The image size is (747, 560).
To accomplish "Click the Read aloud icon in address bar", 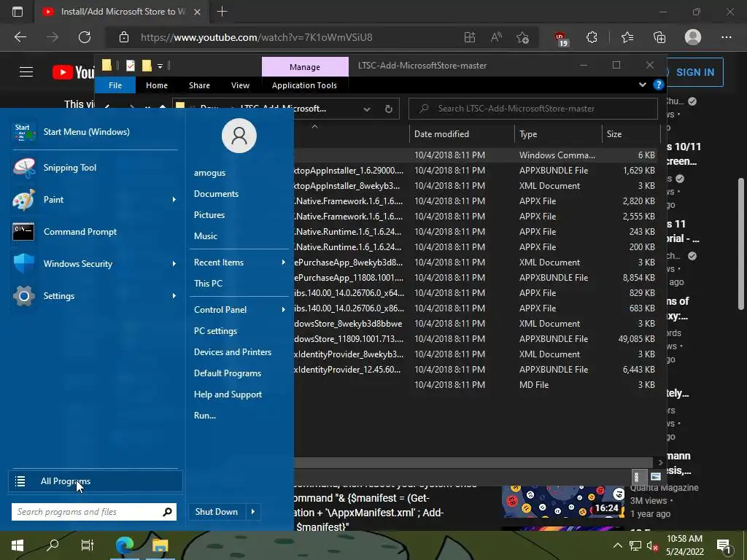I will [x=496, y=37].
